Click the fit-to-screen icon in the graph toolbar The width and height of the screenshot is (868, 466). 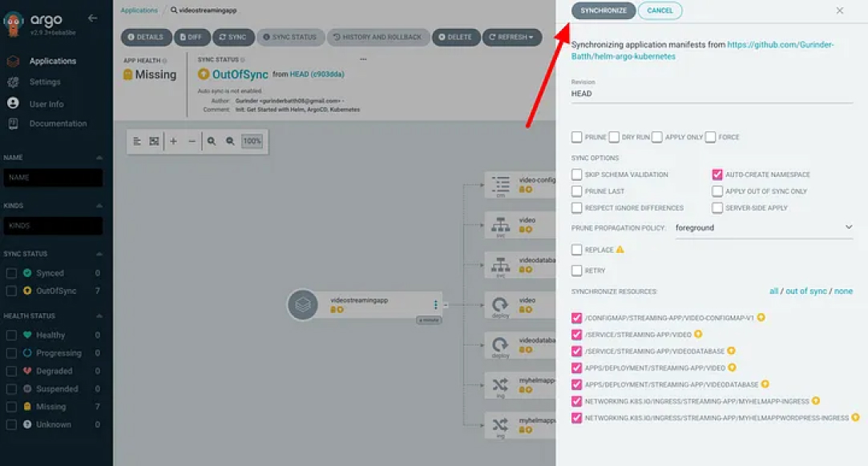(153, 141)
